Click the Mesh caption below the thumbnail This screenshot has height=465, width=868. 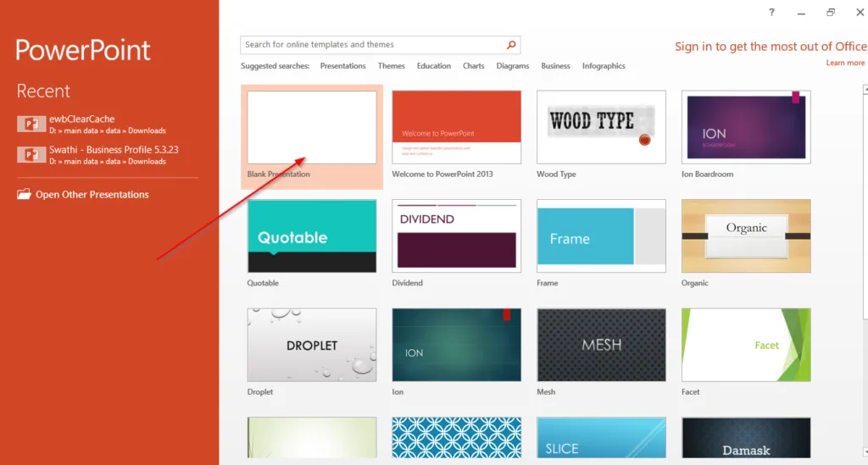click(546, 392)
